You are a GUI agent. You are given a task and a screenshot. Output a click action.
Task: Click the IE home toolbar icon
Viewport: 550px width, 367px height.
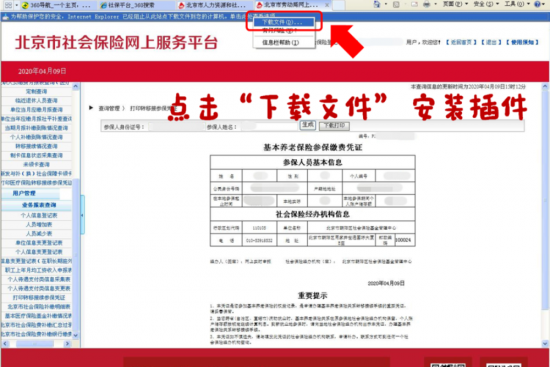pos(377,4)
